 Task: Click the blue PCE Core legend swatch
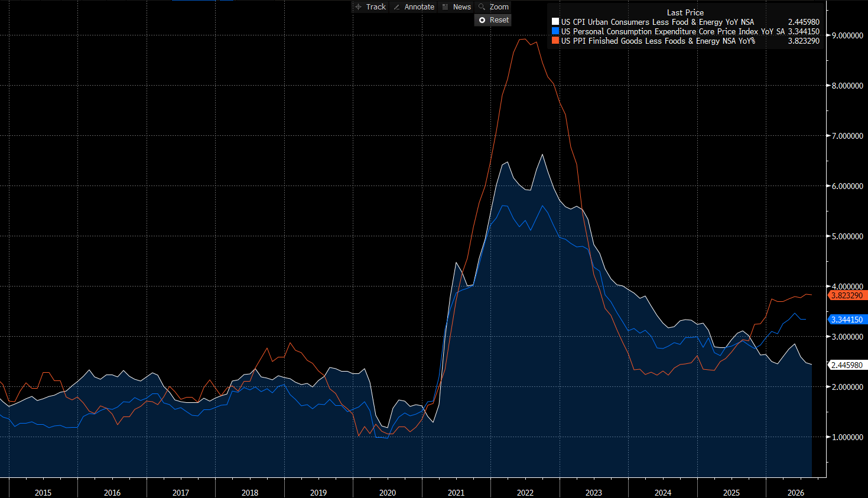coord(555,31)
